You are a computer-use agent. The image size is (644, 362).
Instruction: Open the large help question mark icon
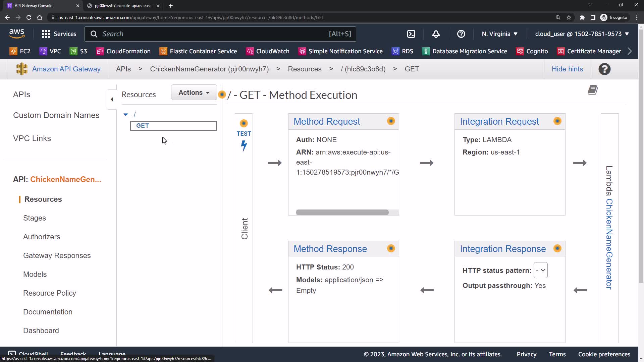click(604, 69)
